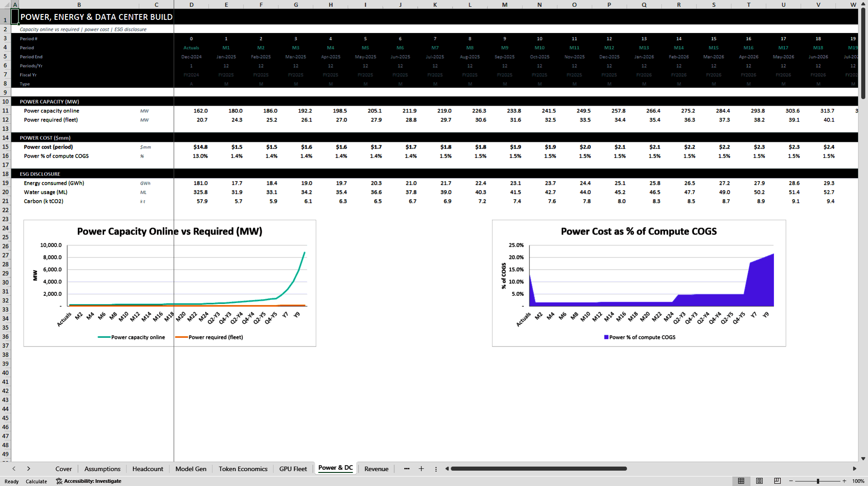
Task: Click 'Power Capacity Online vs Required (MW)' chart title
Action: (x=170, y=231)
